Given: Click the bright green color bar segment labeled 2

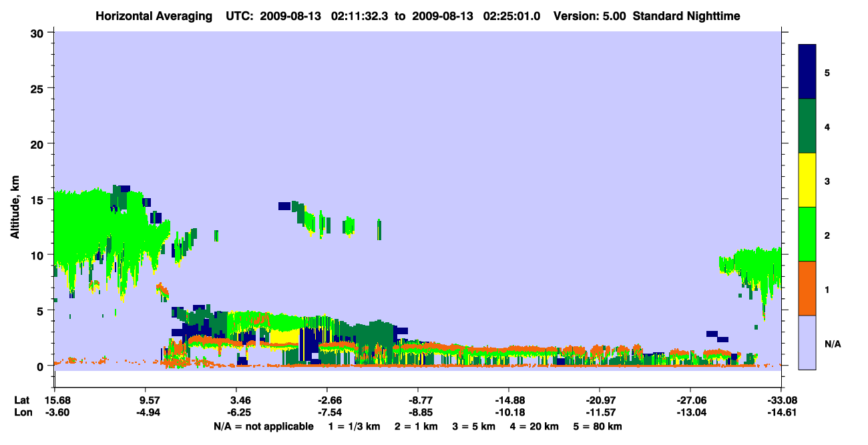Looking at the screenshot, I should click(x=807, y=234).
